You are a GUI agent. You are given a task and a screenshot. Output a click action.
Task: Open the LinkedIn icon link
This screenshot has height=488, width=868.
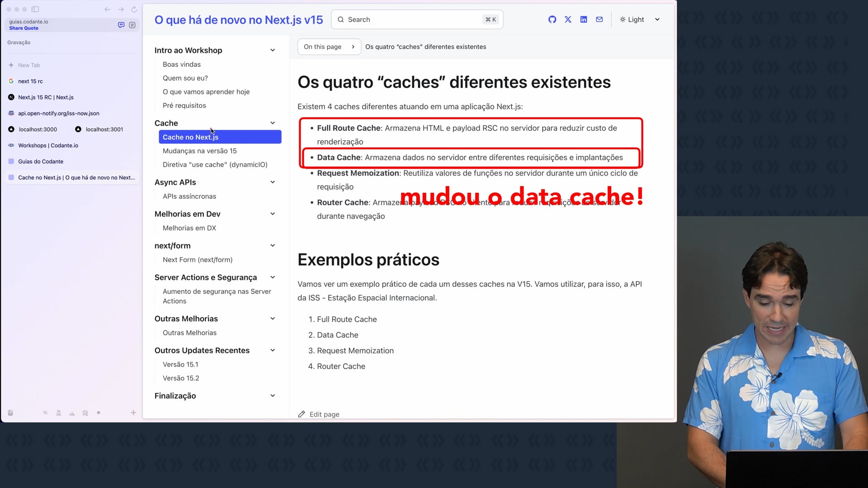(584, 19)
